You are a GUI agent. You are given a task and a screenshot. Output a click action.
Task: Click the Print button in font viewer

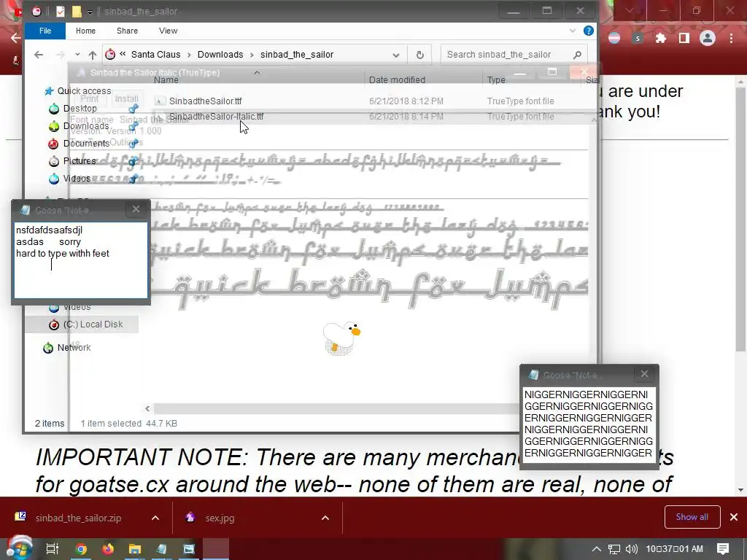click(90, 99)
